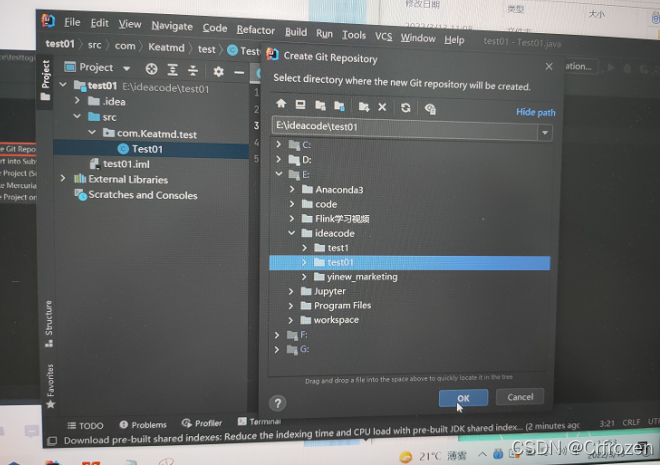Viewport: 669px width, 465px height.
Task: Expand the C: drive node
Action: tap(279, 144)
